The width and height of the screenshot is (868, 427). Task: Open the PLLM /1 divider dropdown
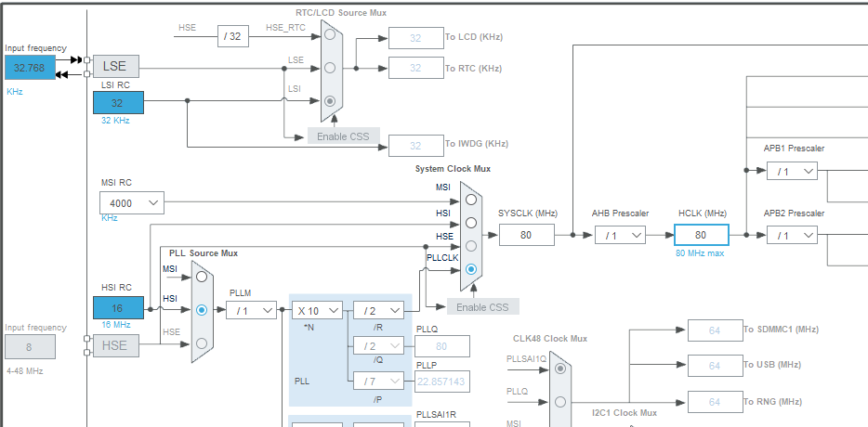coord(251,310)
